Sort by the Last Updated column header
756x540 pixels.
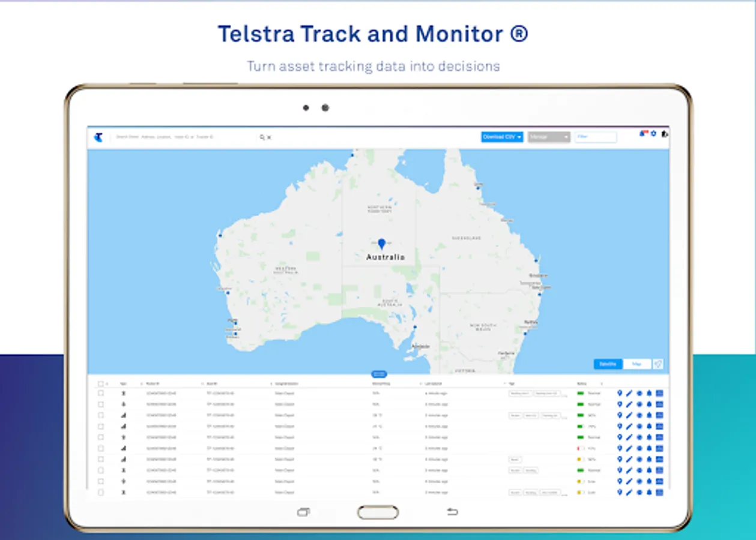(434, 383)
